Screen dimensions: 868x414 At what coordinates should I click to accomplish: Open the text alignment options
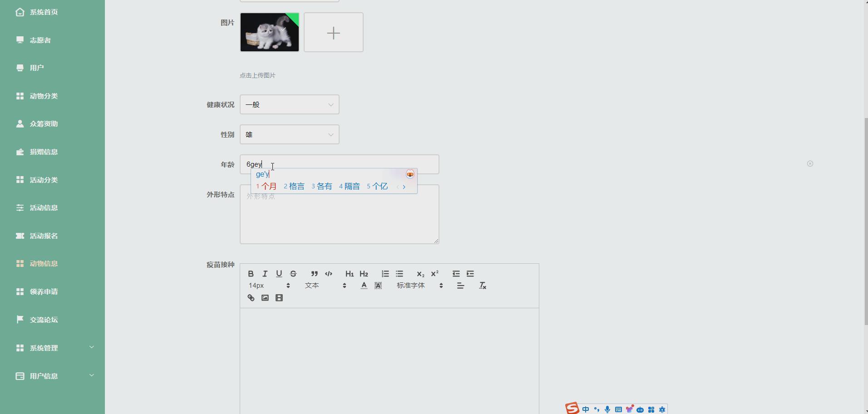(460, 286)
